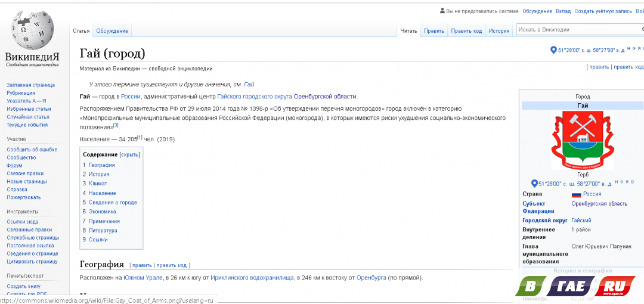644x304 pixels.
Task: Open 'Россия' link in the infobox
Action: tap(592, 194)
